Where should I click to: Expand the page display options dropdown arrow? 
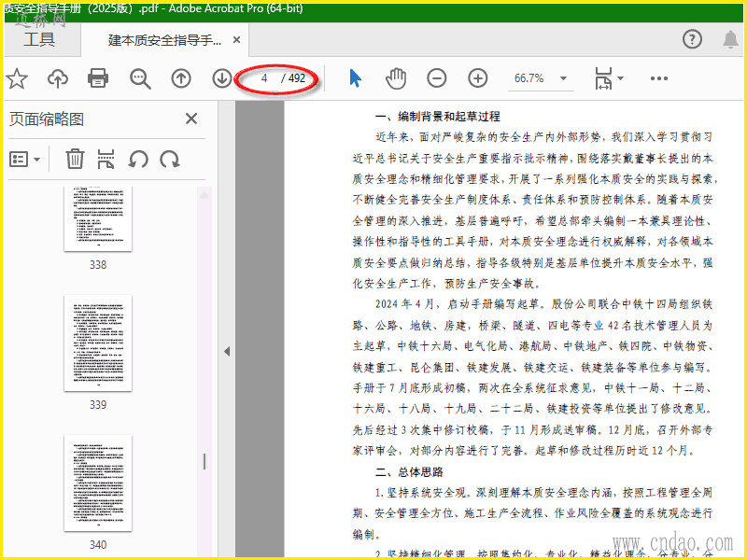621,78
